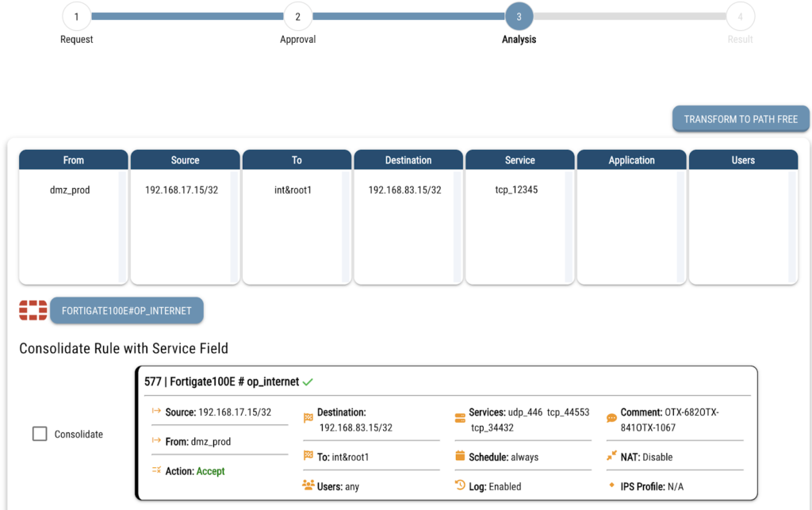This screenshot has height=510, width=812.
Task: Click the Source arrow icon in rule 577
Action: tap(156, 412)
